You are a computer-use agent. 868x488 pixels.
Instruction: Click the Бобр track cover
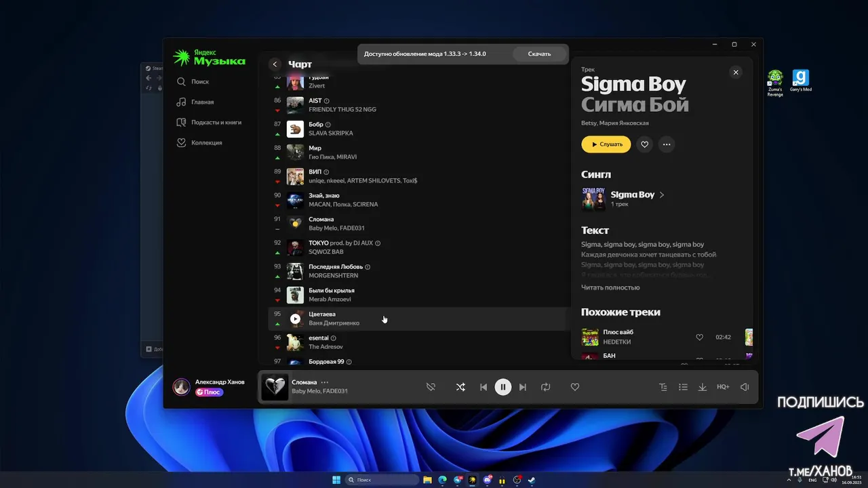click(295, 129)
